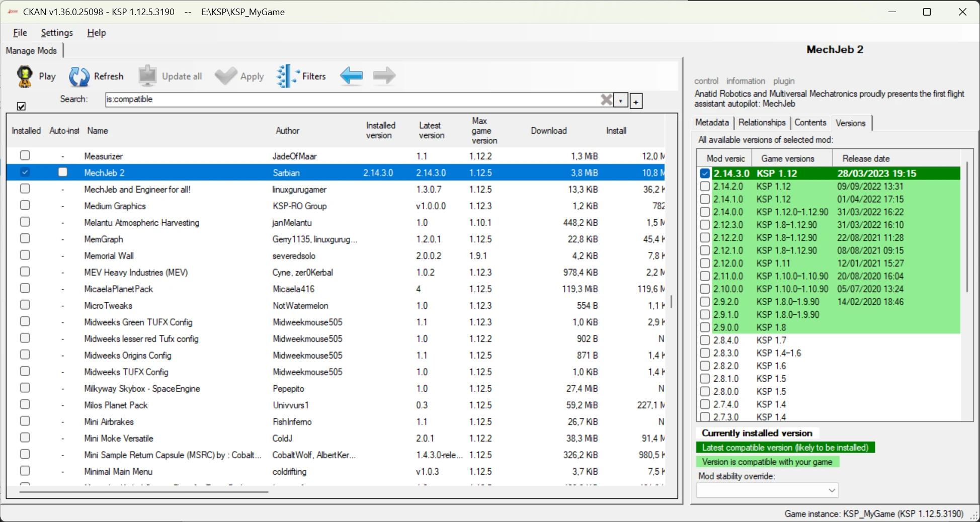Click the is:compatible search field

pyautogui.click(x=352, y=100)
